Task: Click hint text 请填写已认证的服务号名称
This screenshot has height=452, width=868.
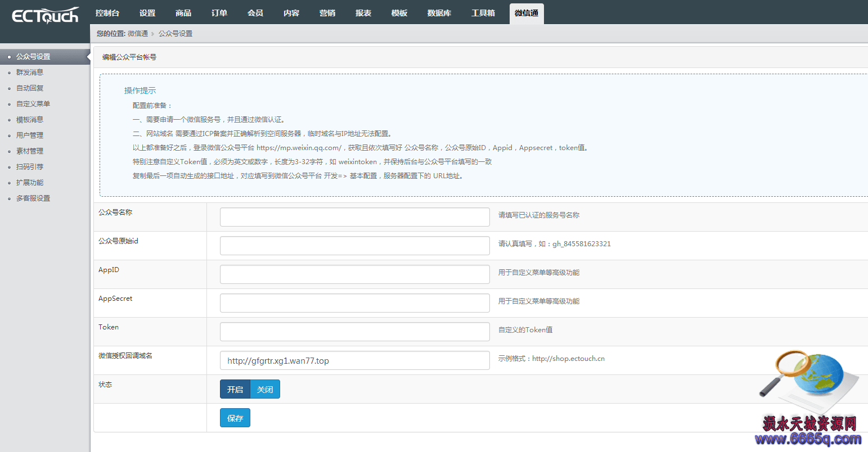Action: (x=539, y=215)
